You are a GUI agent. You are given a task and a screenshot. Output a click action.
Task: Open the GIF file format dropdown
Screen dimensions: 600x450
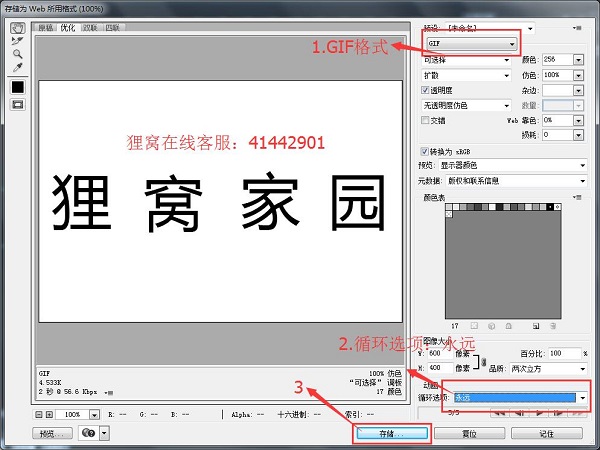(472, 44)
